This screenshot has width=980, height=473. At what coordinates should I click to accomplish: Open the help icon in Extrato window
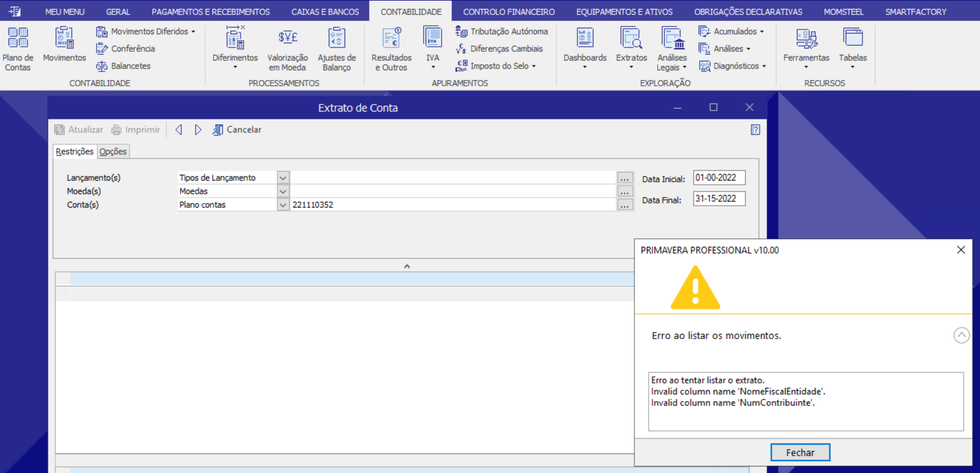pos(755,130)
